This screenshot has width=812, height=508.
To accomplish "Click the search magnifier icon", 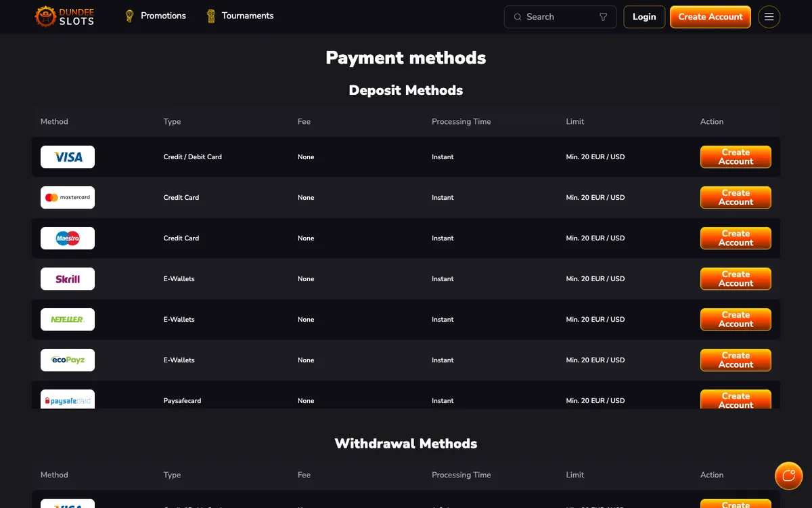I will 518,17.
